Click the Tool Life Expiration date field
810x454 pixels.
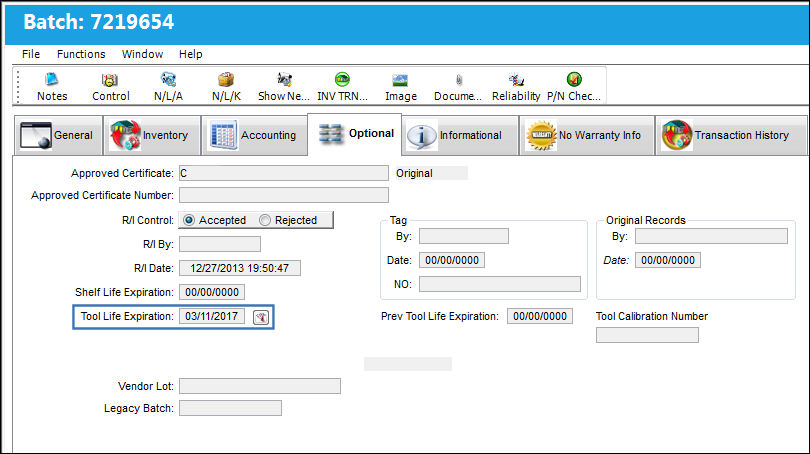pyautogui.click(x=212, y=316)
